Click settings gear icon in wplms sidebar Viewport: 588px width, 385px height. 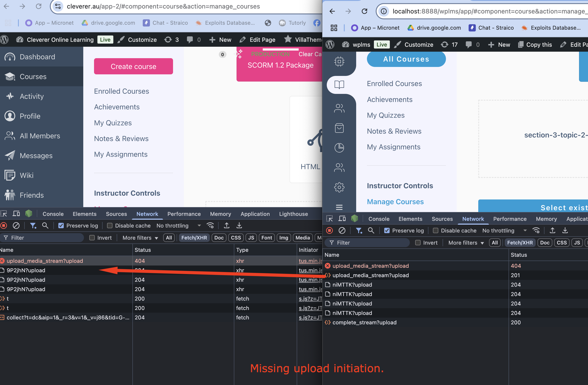[339, 187]
